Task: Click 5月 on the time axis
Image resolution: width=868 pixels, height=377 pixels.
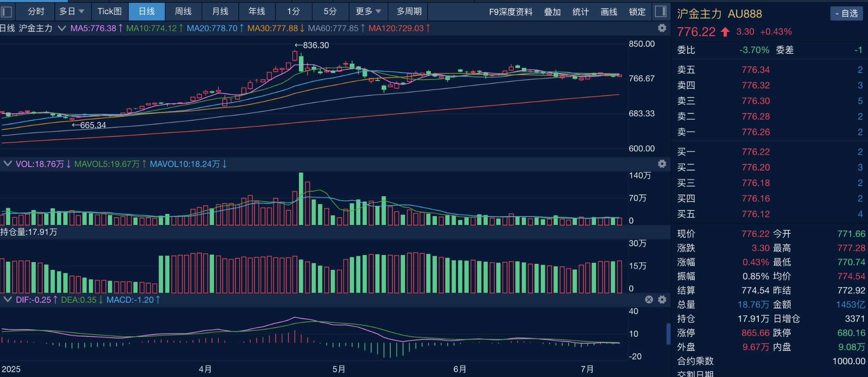Action: [339, 369]
